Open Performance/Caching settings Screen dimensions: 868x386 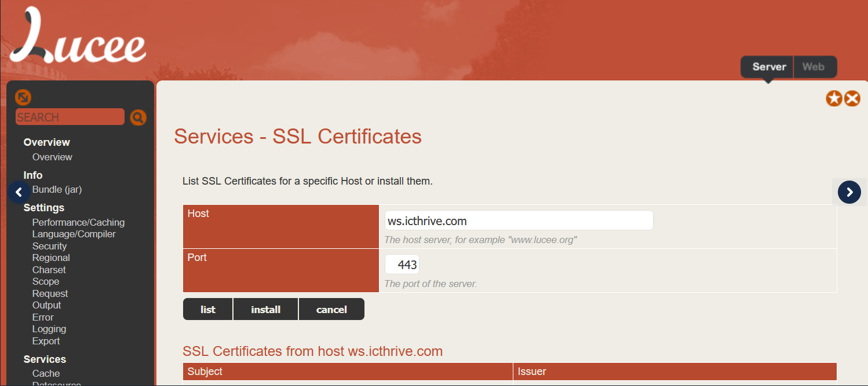click(78, 222)
